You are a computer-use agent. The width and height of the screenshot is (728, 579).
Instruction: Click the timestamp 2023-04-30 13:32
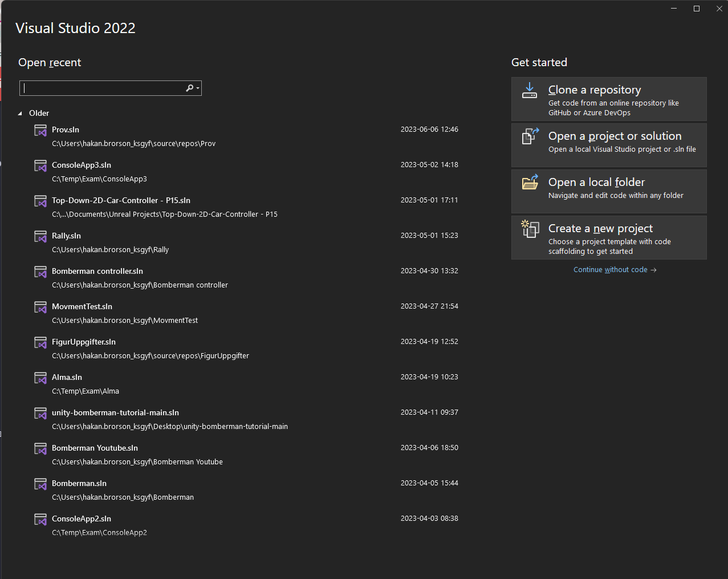pyautogui.click(x=429, y=271)
